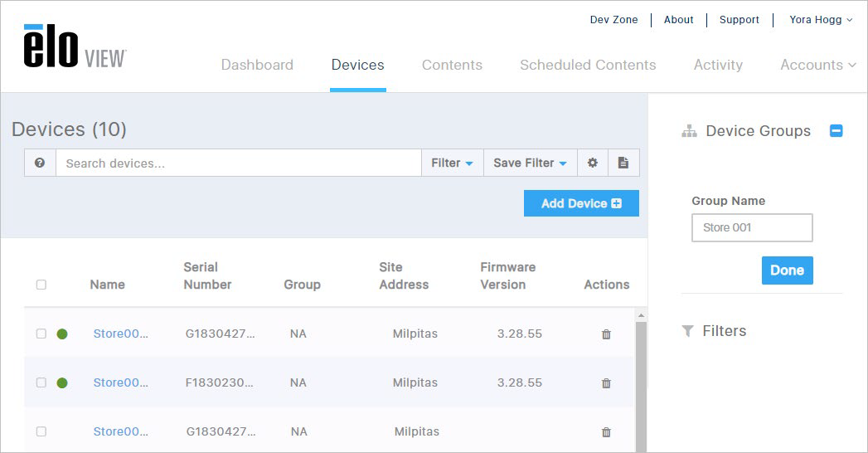Click the Group column header
Screen dimensions: 868x453
click(x=303, y=285)
